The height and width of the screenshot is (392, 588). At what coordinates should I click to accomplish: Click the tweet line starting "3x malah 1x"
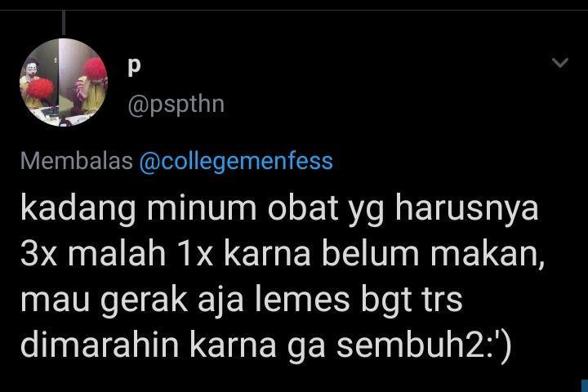[x=283, y=254]
